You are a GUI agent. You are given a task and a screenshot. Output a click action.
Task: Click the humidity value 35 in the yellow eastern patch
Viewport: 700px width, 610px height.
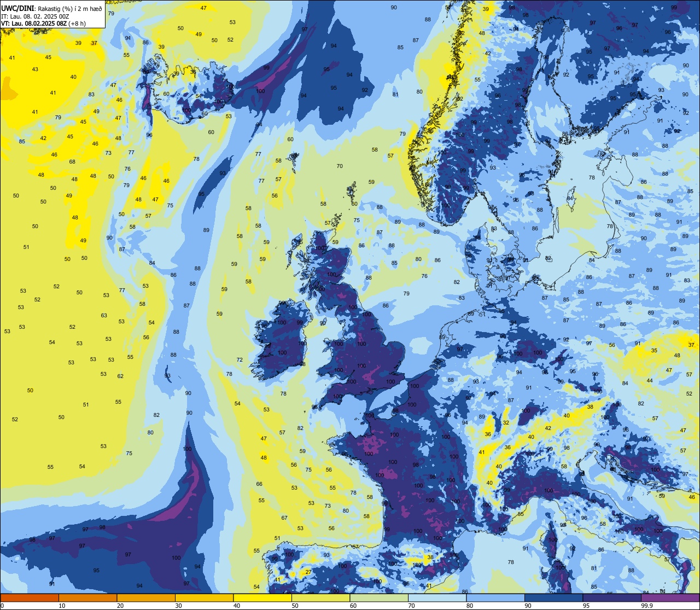(x=654, y=351)
